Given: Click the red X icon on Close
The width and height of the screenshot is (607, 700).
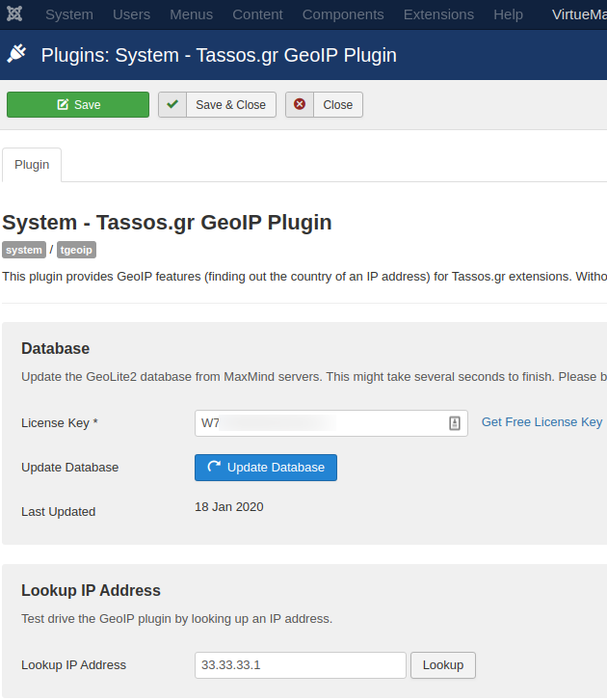Looking at the screenshot, I should [300, 104].
